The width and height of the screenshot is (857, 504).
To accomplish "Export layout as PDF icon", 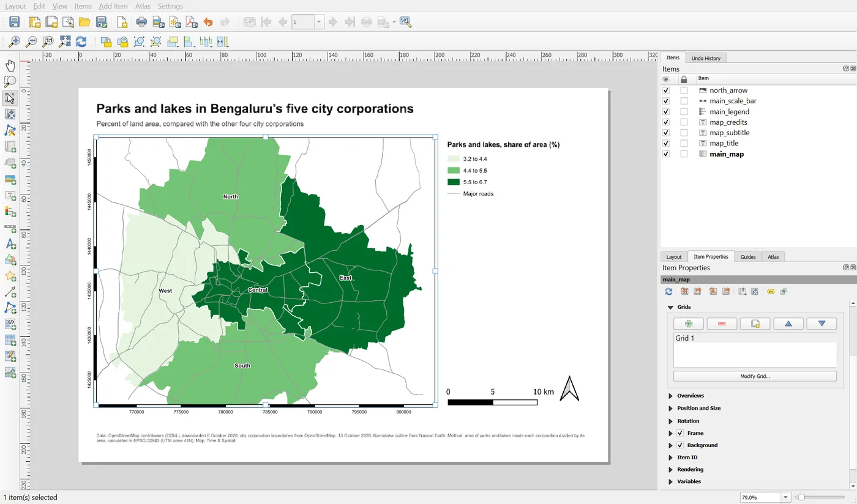I will tap(192, 23).
